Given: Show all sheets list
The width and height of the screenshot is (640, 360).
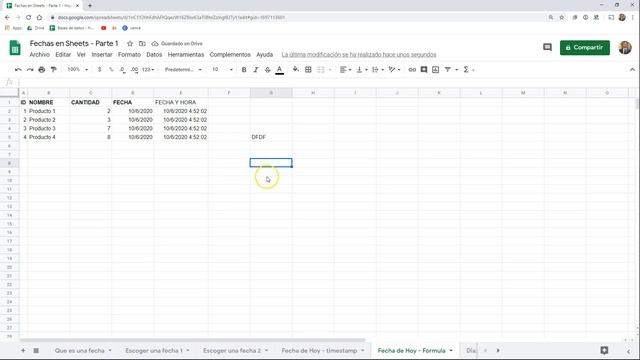Looking at the screenshot, I should tap(36, 351).
